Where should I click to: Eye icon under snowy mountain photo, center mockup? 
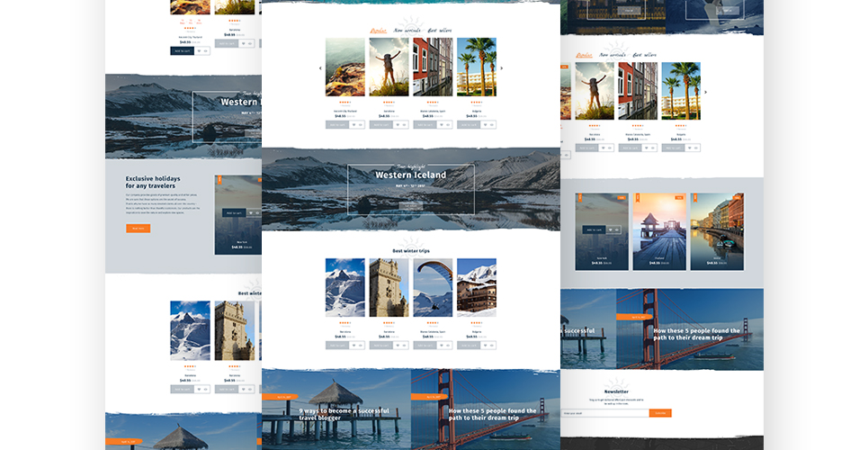(x=361, y=346)
